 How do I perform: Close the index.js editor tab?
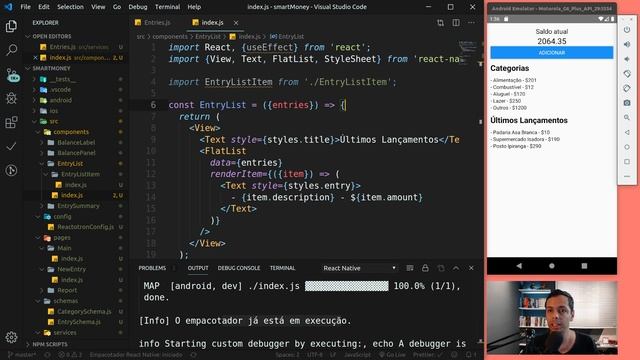point(236,23)
